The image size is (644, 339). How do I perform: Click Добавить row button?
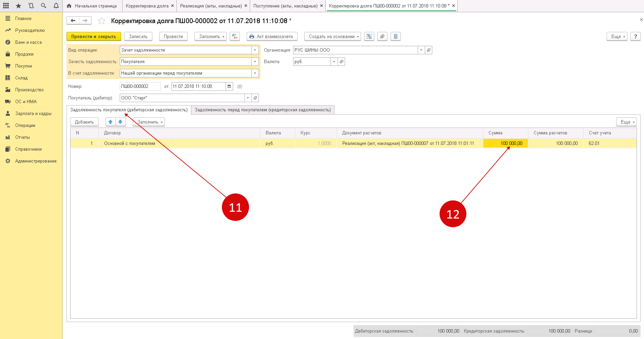(84, 122)
